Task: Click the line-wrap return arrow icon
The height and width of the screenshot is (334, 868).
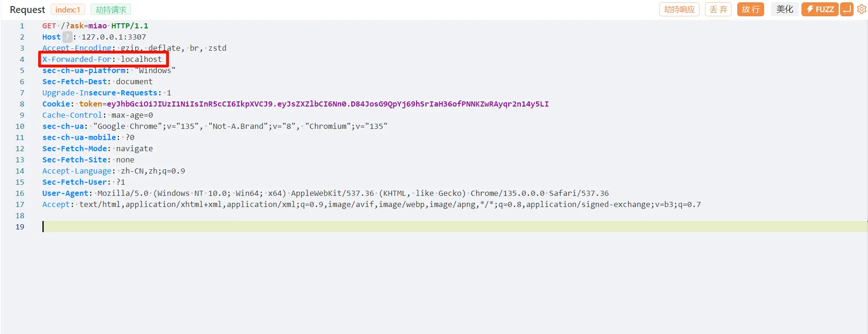Action: coord(847,9)
